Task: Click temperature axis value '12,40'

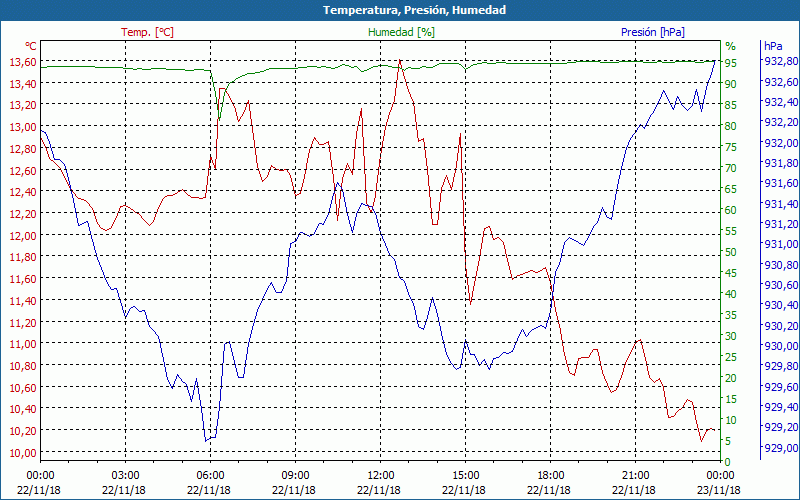Action: (x=23, y=192)
